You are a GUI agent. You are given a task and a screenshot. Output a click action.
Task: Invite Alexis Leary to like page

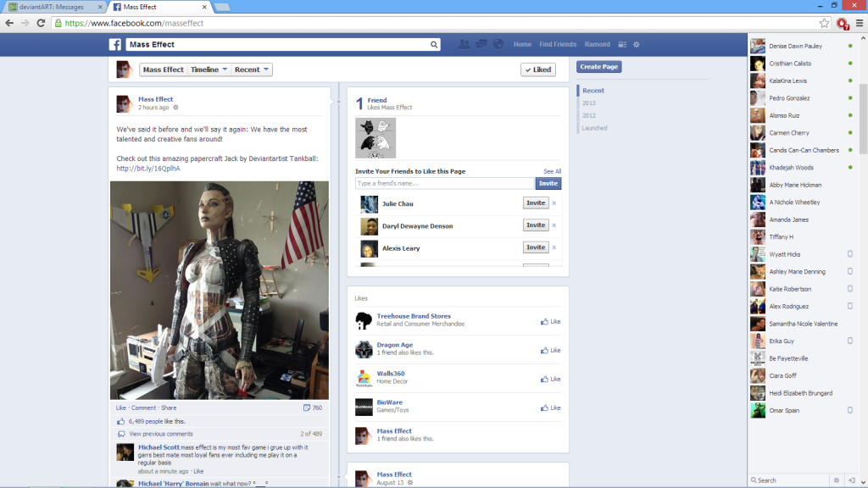tap(536, 247)
